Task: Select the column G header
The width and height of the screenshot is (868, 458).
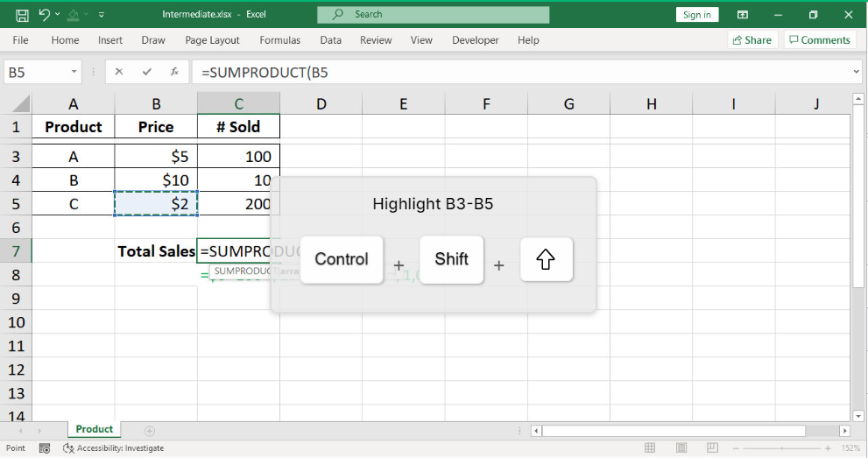Action: coord(568,104)
